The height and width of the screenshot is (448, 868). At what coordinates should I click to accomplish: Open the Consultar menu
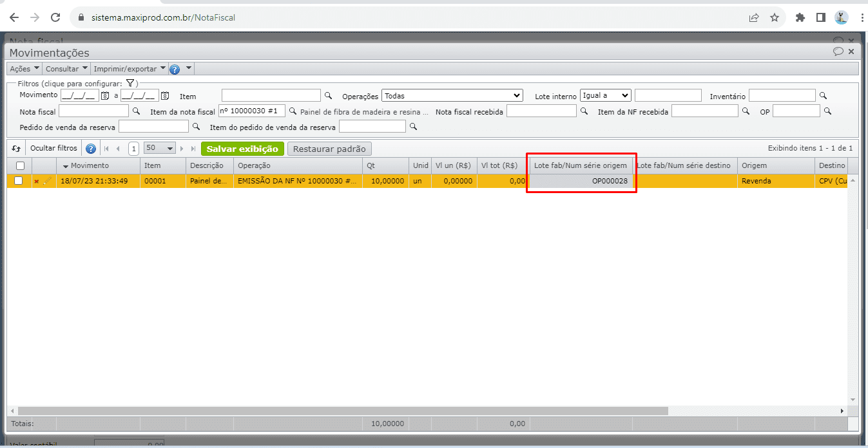pos(66,69)
